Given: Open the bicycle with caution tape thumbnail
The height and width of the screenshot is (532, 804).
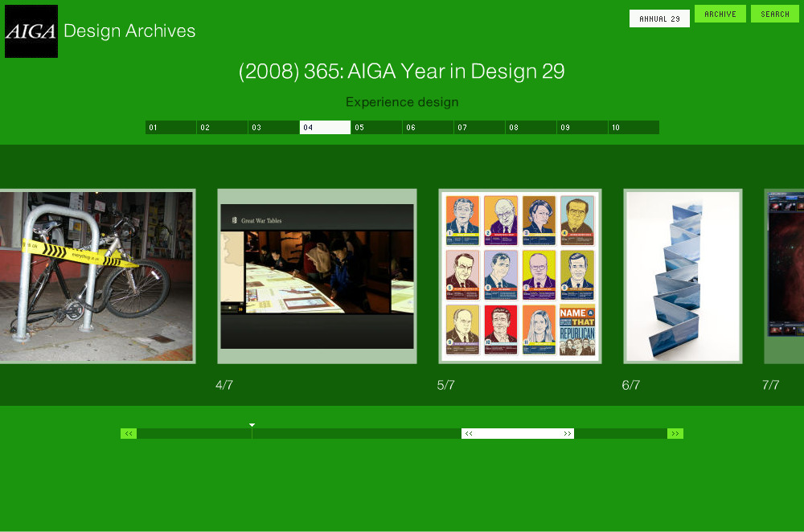Looking at the screenshot, I should (x=97, y=276).
